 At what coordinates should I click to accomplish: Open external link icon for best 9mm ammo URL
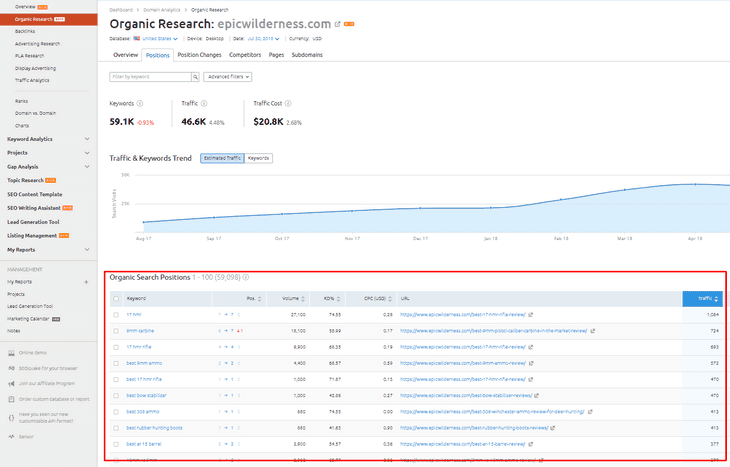click(531, 363)
